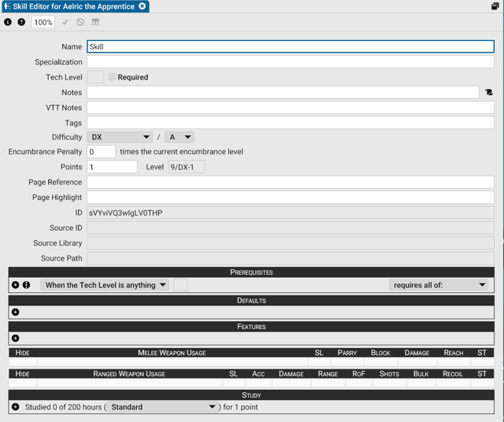Image resolution: width=504 pixels, height=422 pixels.
Task: Discard changes with the cancel icon
Action: coord(80,22)
